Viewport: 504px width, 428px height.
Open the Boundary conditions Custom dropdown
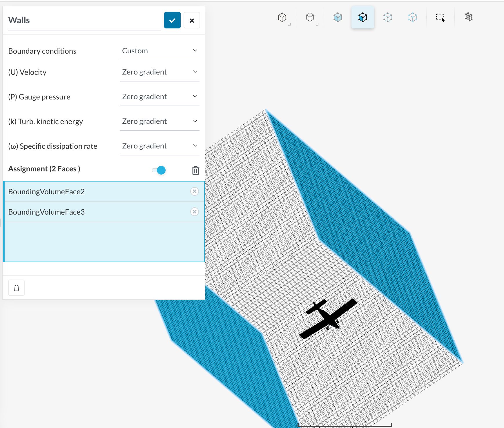point(159,51)
